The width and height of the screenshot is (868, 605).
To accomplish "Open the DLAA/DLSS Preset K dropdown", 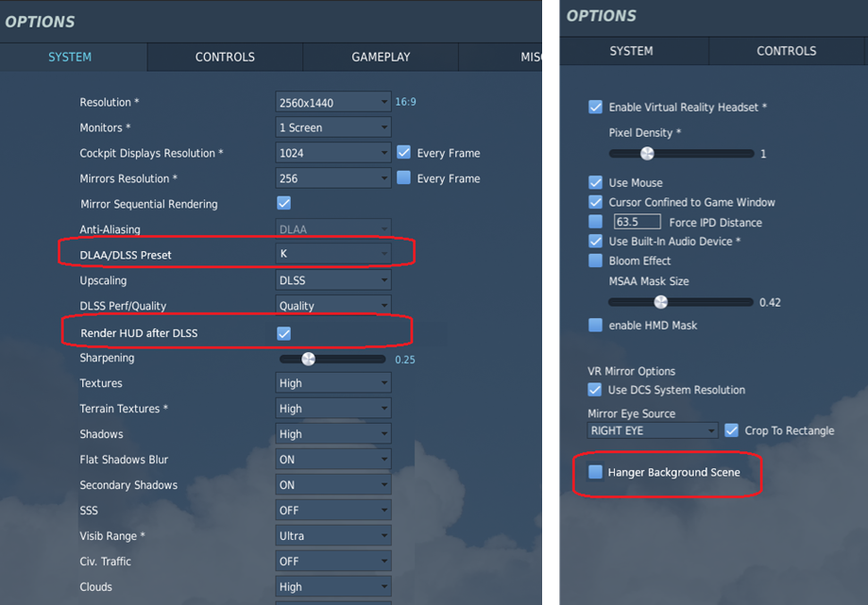I will 333,254.
